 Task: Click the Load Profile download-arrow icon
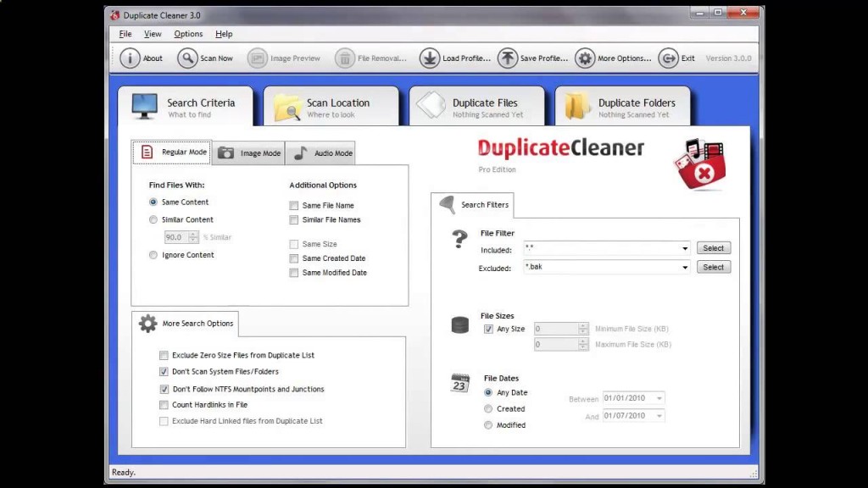[429, 58]
